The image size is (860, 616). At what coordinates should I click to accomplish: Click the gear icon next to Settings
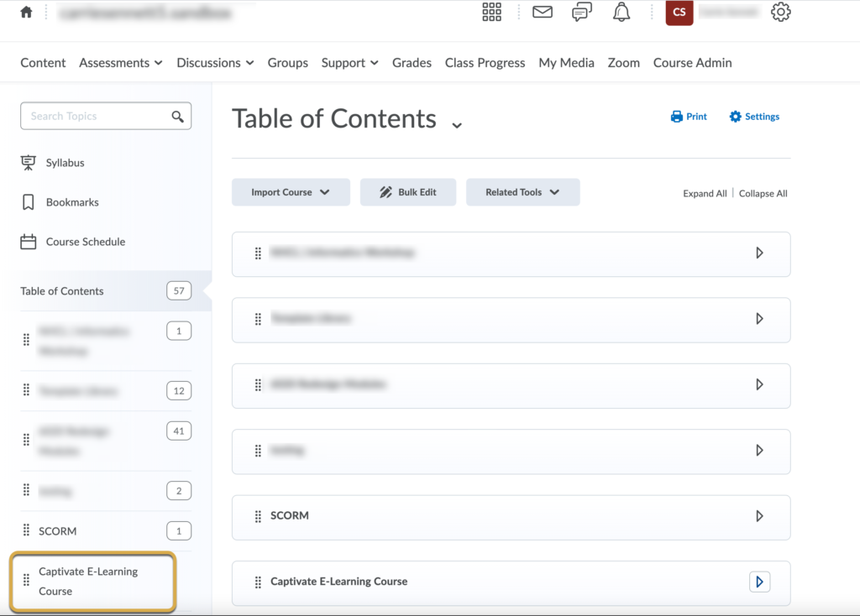tap(735, 116)
